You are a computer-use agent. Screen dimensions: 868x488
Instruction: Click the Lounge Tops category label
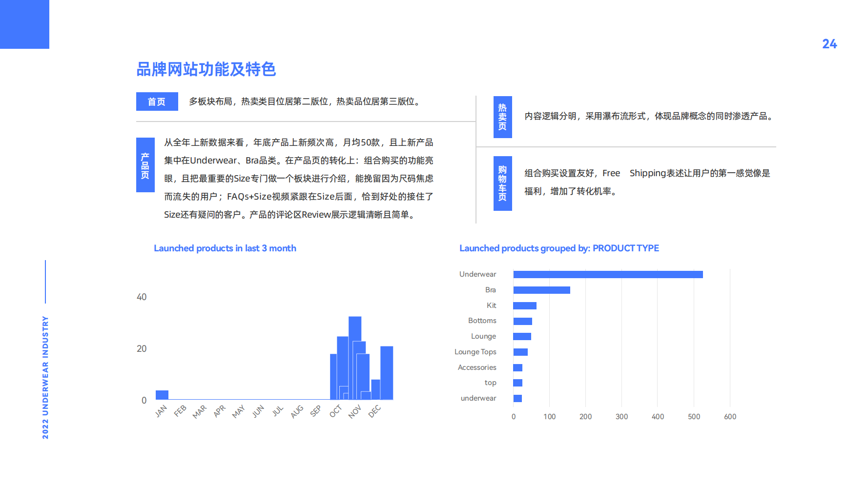(475, 352)
